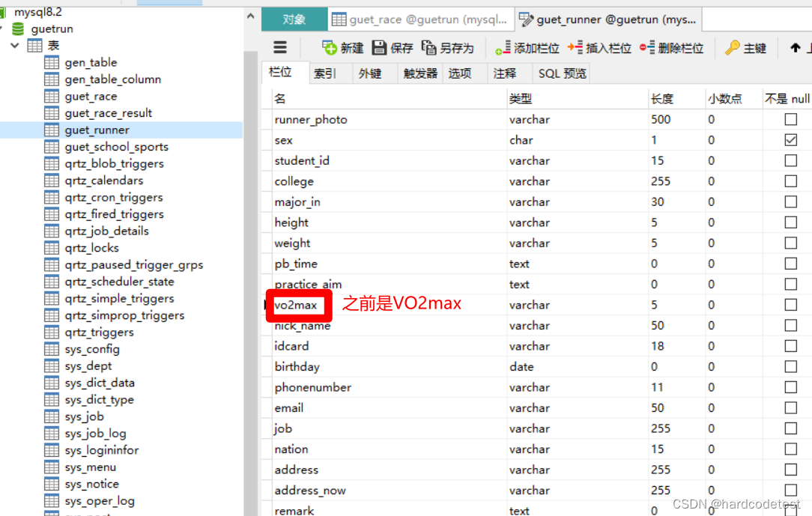
Task: Toggle not-null checkbox for birthday
Action: coord(790,367)
